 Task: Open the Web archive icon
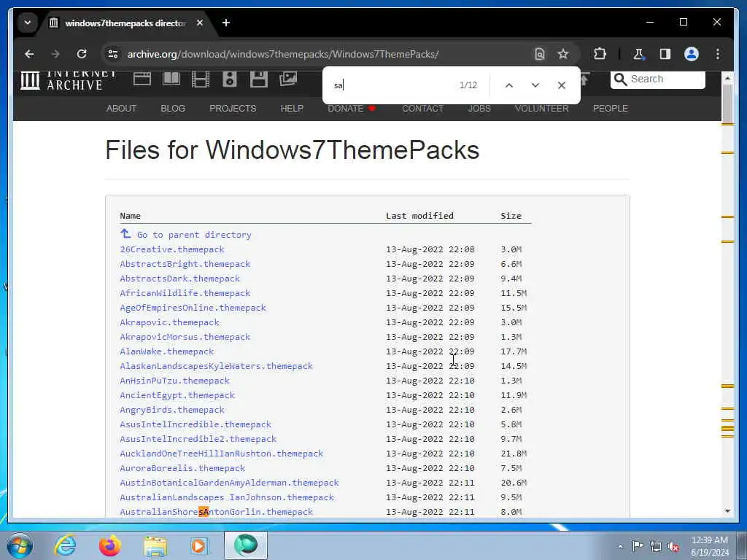[142, 79]
